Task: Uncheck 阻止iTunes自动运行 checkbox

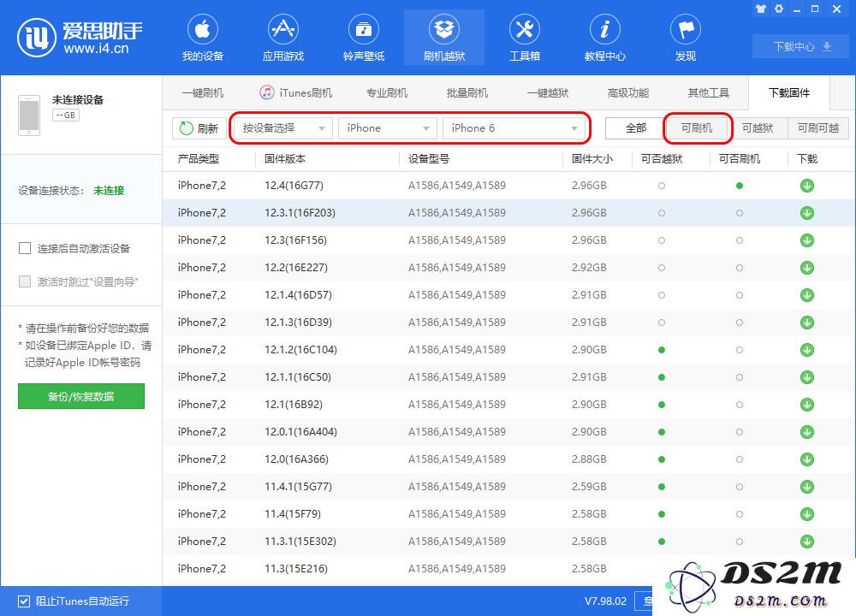Action: (24, 601)
